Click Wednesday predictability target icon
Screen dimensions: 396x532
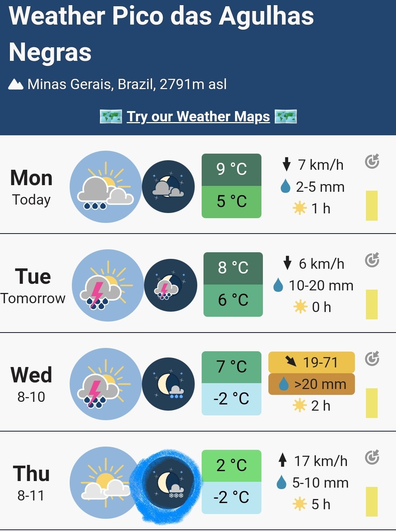pos(372,359)
